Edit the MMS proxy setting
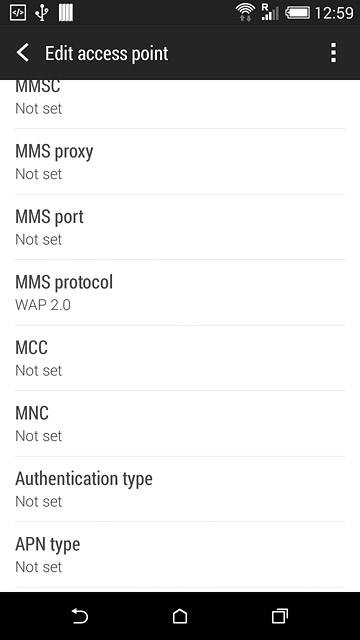The height and width of the screenshot is (640, 360). [180, 161]
